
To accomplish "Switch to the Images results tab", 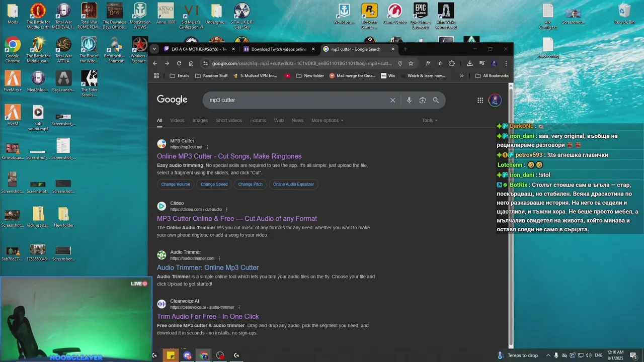I will coord(200,121).
